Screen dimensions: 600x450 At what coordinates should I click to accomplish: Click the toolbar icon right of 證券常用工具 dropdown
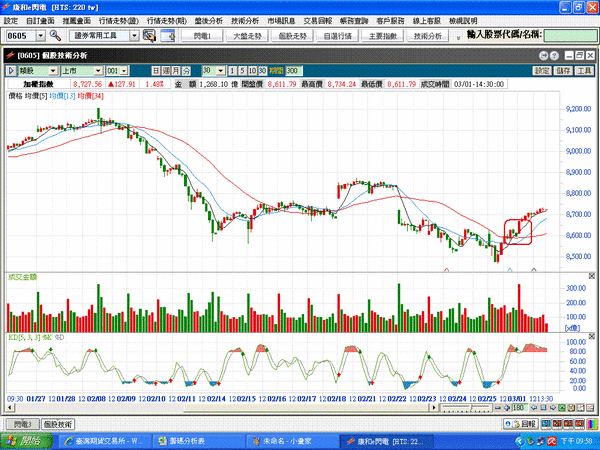coord(149,36)
